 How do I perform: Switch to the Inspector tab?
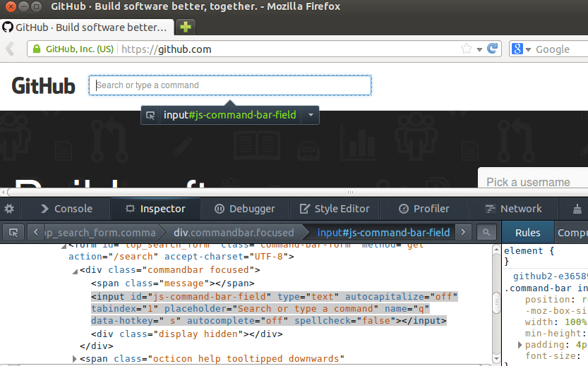155,209
